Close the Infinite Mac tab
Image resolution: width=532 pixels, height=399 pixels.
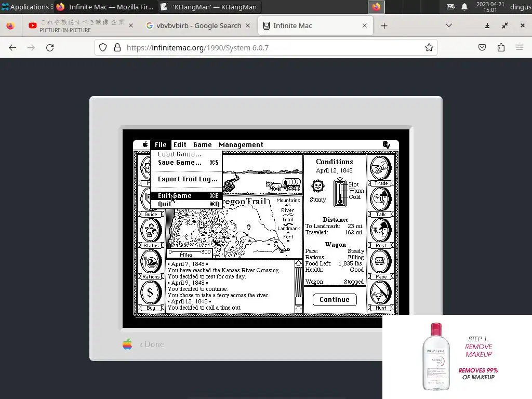click(x=364, y=25)
